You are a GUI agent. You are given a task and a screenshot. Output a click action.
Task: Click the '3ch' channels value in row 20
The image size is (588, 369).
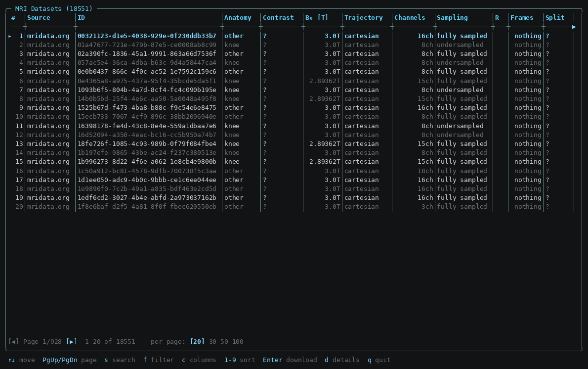pyautogui.click(x=427, y=207)
